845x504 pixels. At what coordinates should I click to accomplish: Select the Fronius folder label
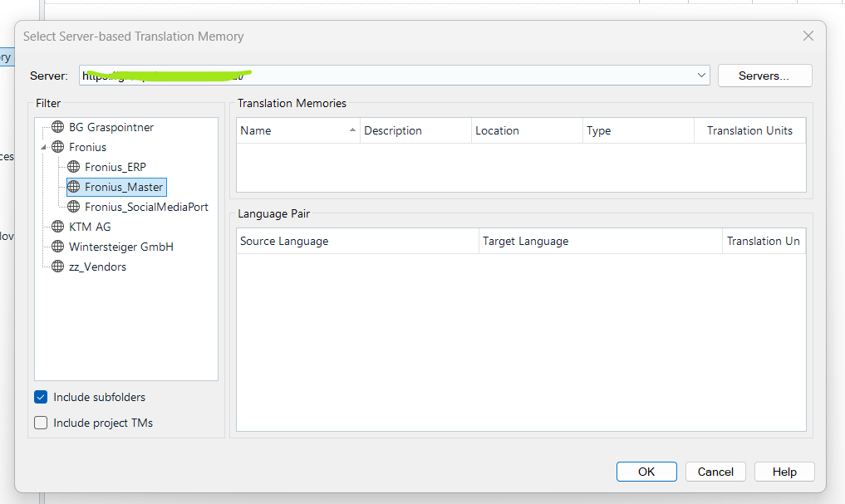(x=87, y=147)
